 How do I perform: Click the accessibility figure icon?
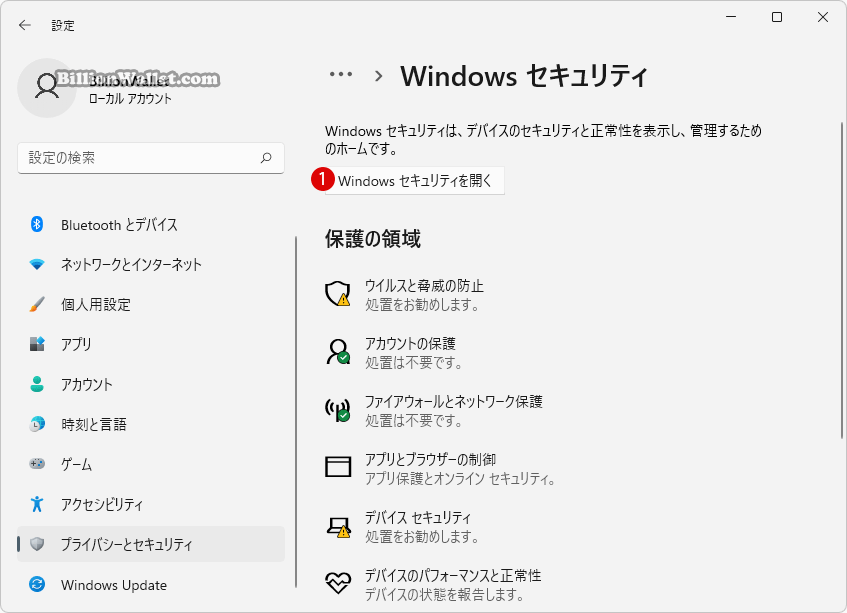[37, 504]
